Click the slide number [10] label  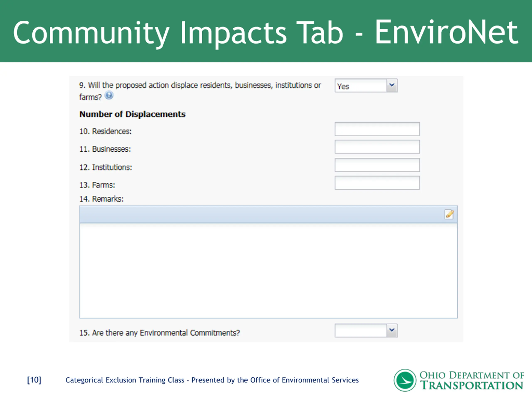34,380
